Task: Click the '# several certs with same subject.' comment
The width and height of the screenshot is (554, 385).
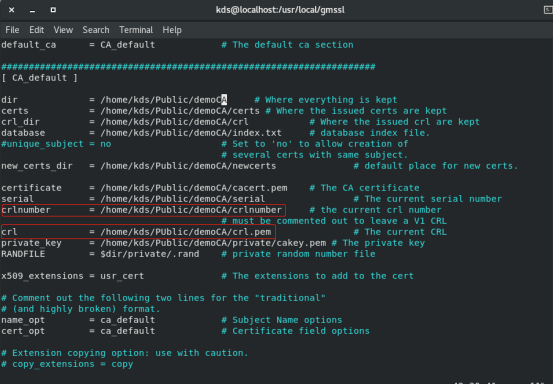Action: click(x=314, y=155)
